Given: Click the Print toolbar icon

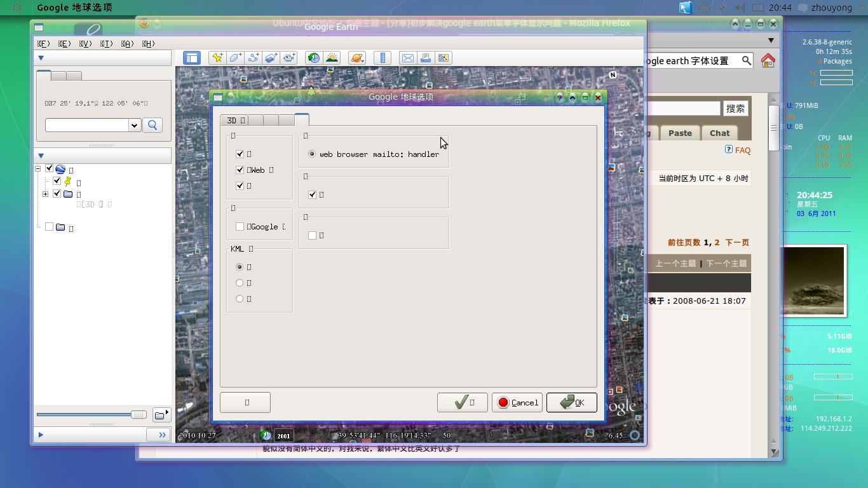Looking at the screenshot, I should (x=426, y=58).
